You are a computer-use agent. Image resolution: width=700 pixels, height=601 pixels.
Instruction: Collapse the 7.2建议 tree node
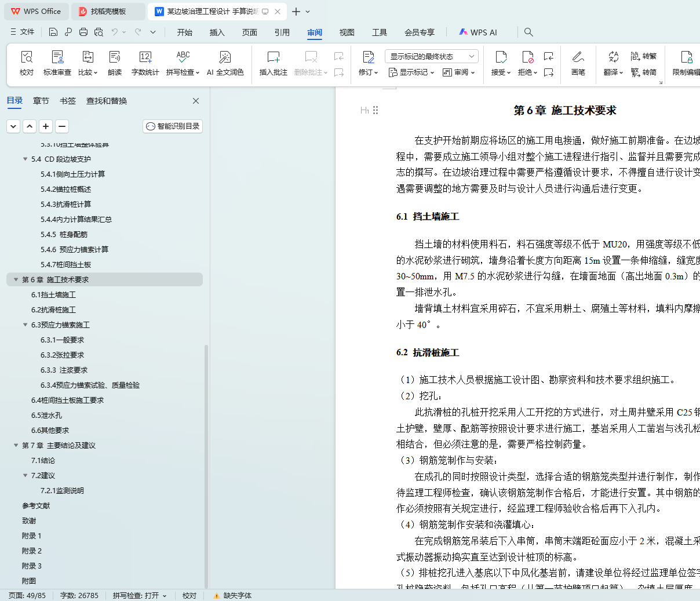[25, 476]
